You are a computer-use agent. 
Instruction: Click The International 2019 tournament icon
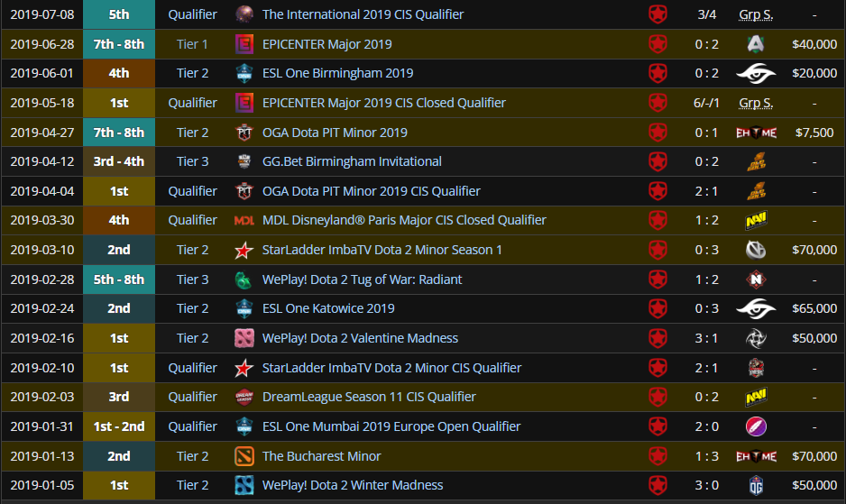pos(244,14)
